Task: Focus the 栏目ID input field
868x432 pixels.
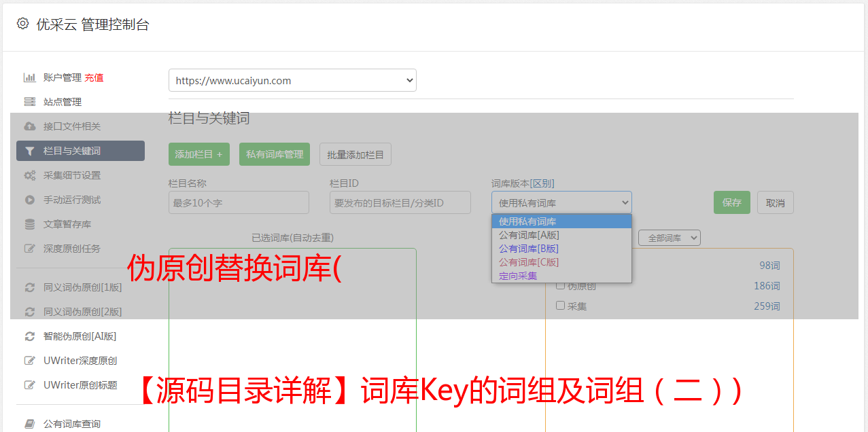Action: (400, 202)
